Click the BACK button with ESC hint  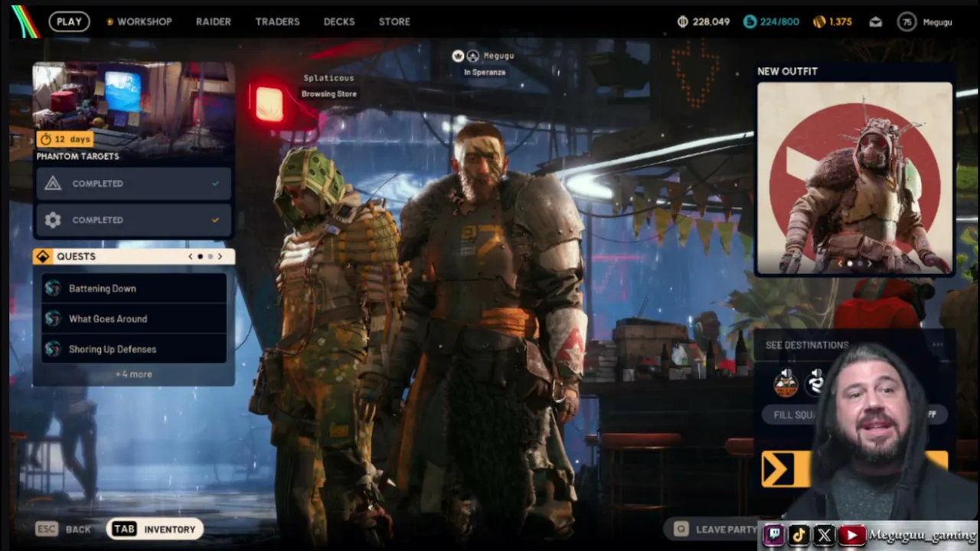64,529
